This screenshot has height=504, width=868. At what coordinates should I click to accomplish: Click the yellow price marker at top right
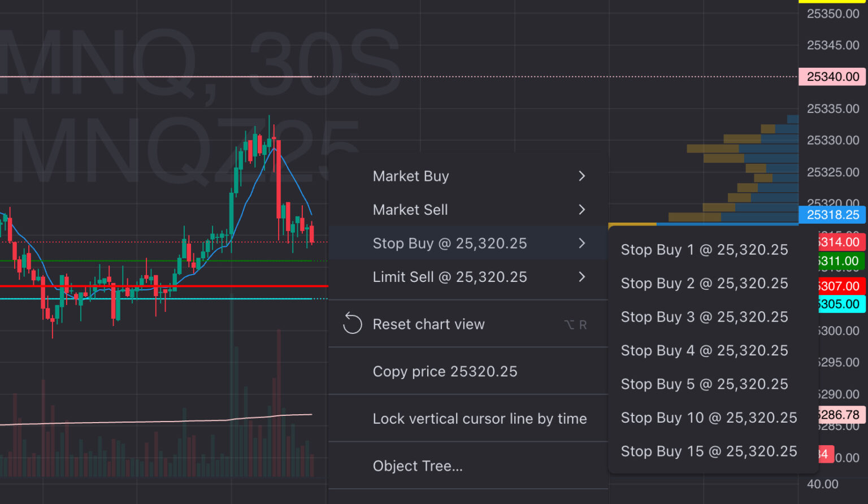tap(832, 2)
